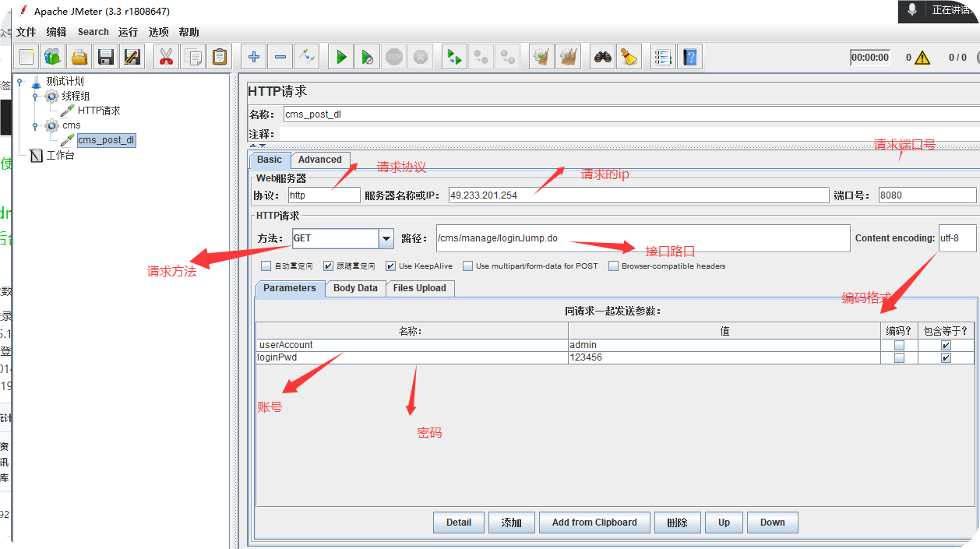This screenshot has width=980, height=549.
Task: Click Remote start all icon
Action: [454, 57]
